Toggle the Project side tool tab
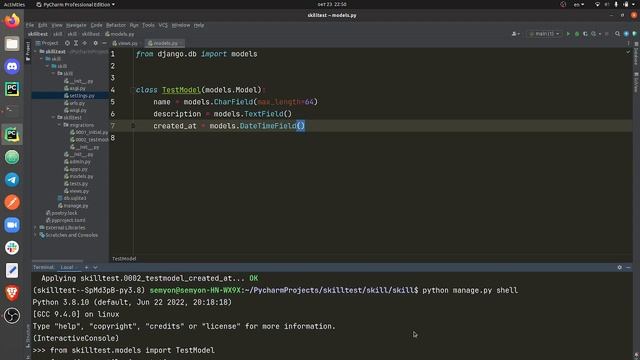The height and width of the screenshot is (360, 640). click(28, 51)
